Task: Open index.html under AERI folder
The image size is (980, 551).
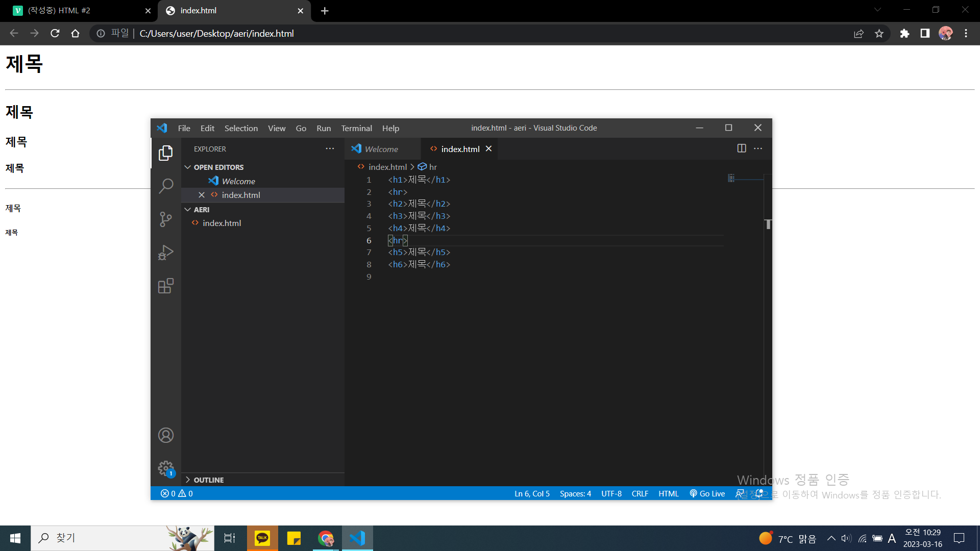Action: pos(222,223)
